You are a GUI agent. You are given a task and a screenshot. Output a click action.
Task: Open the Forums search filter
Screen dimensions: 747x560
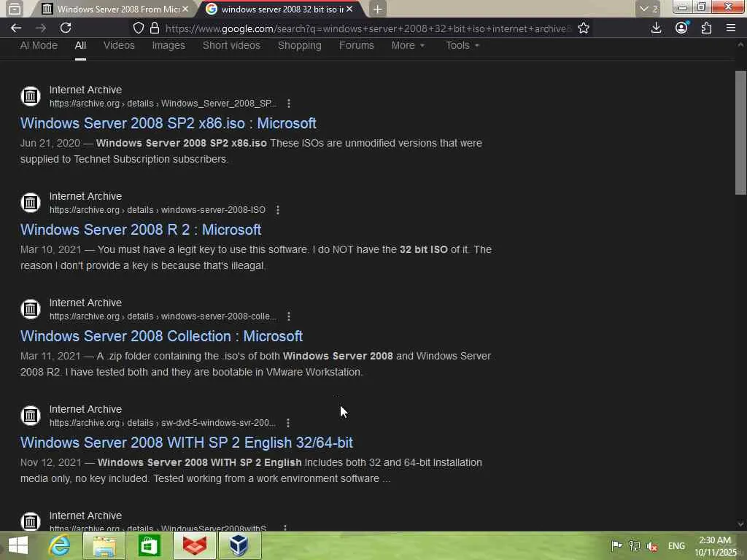356,46
